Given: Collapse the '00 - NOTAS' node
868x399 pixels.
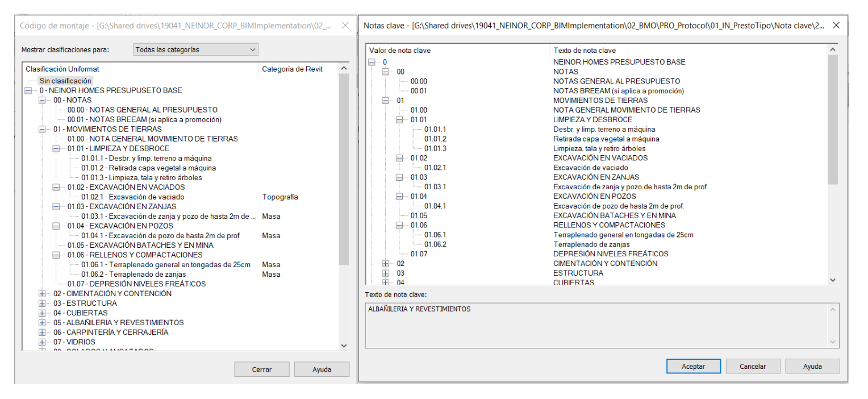Looking at the screenshot, I should point(42,101).
